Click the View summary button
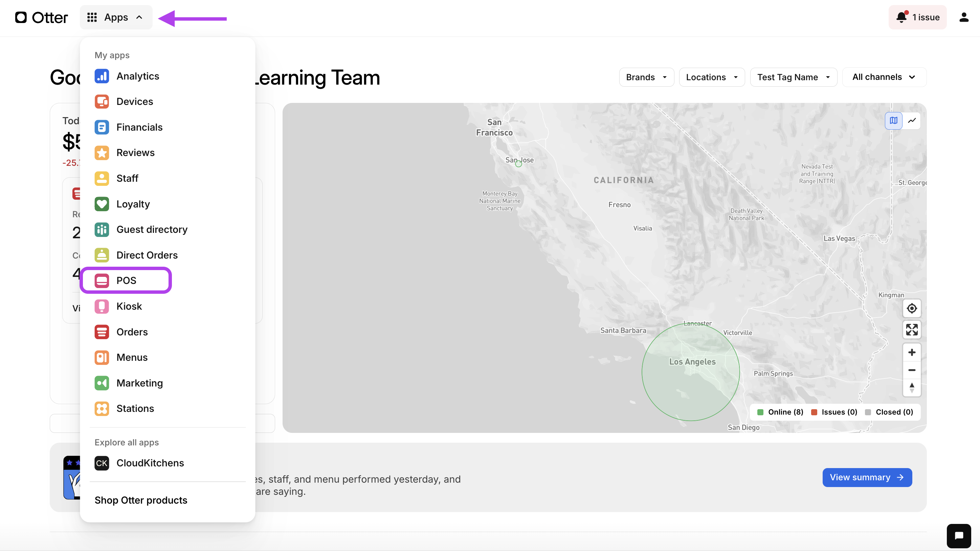Screen dimensions: 980x551 coord(867,477)
